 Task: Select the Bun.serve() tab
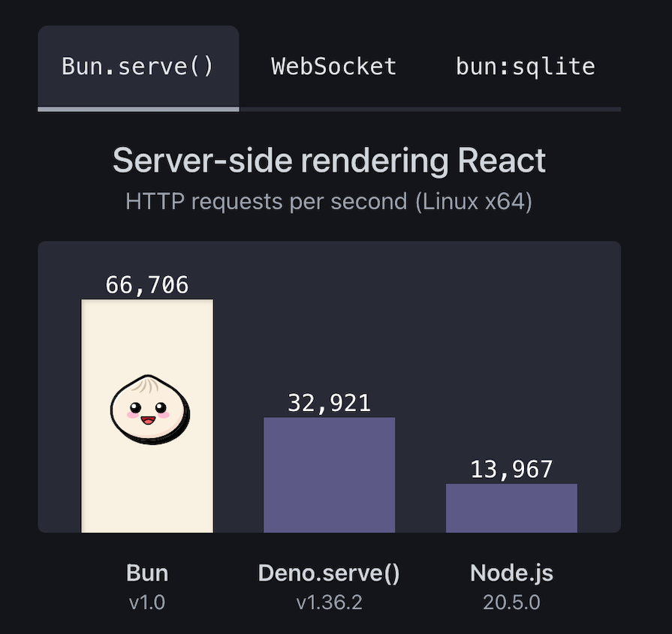point(138,66)
